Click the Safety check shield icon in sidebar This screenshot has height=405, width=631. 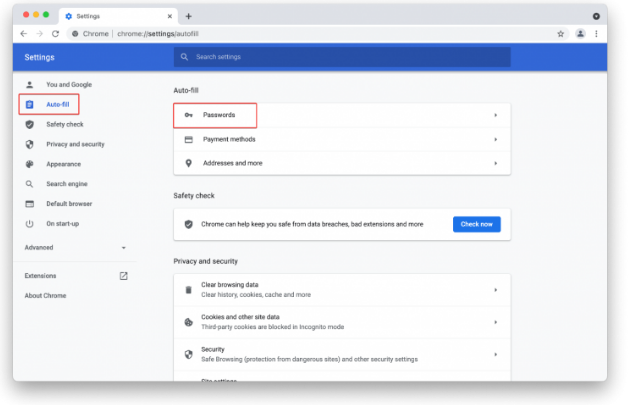click(x=29, y=124)
